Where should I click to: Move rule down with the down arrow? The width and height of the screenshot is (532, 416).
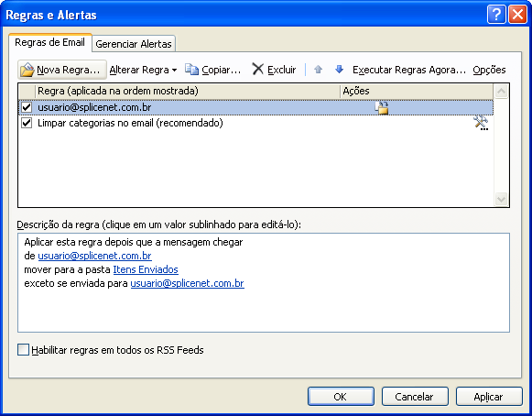(339, 70)
